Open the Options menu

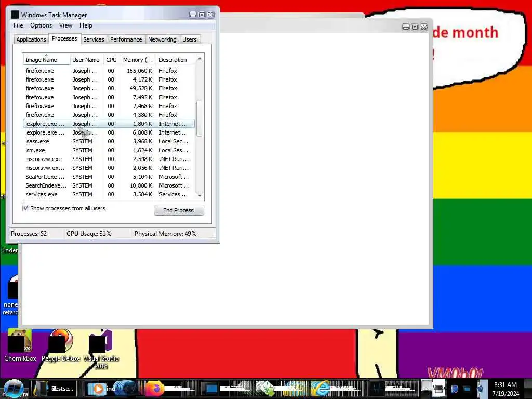[41, 25]
